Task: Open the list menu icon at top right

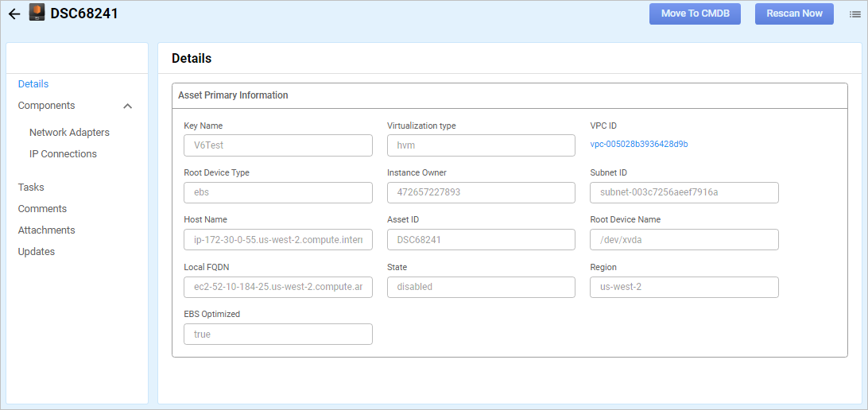Action: 854,14
